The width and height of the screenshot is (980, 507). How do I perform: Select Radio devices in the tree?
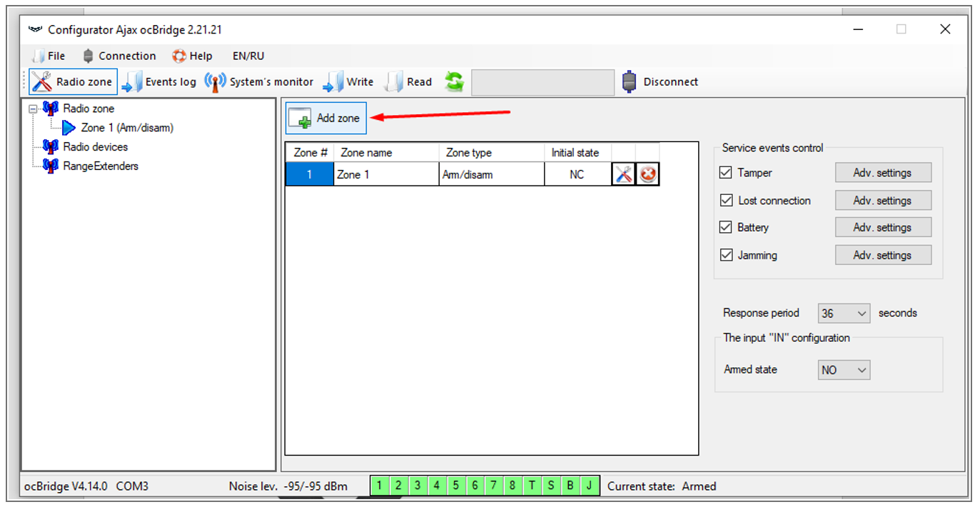click(x=96, y=147)
